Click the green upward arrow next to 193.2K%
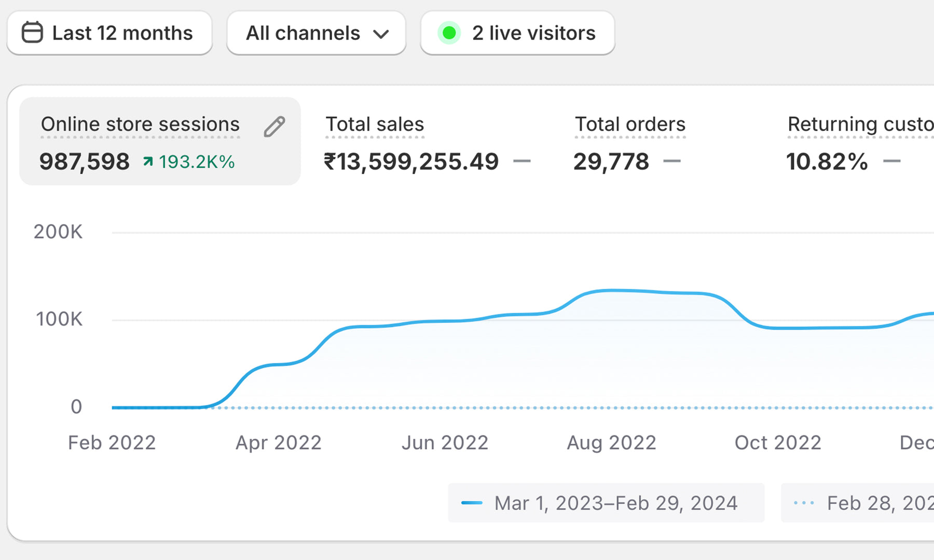The image size is (934, 560). [148, 162]
